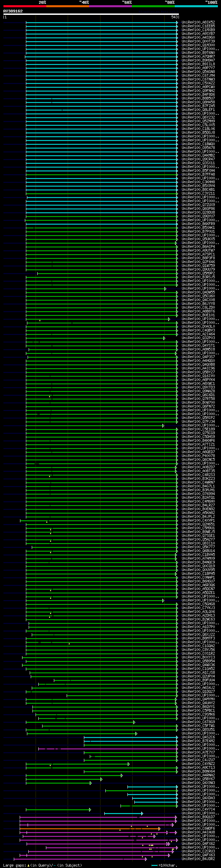Select hit label UniRef100_C1BL06
221x868 pixels.
coord(198,129)
